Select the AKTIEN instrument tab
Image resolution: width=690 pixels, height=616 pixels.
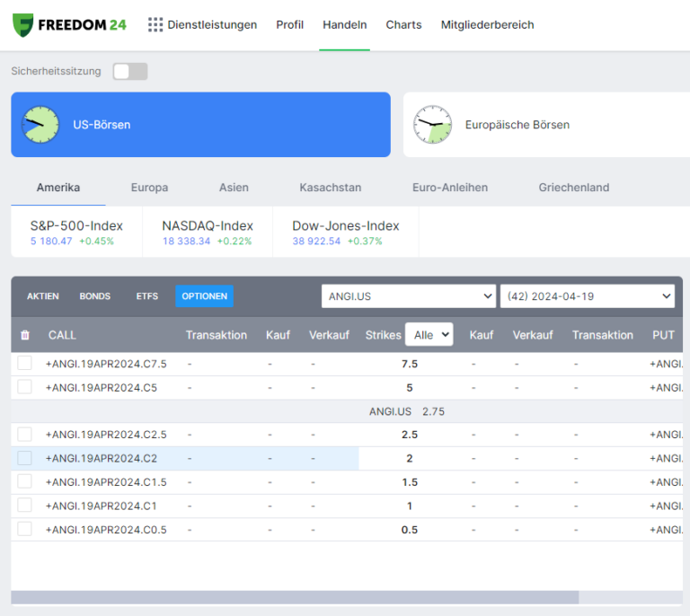point(43,296)
